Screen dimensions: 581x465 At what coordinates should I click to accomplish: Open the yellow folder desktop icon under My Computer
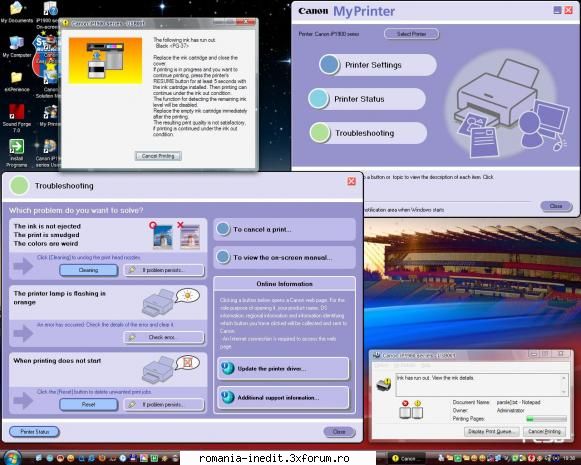16,82
